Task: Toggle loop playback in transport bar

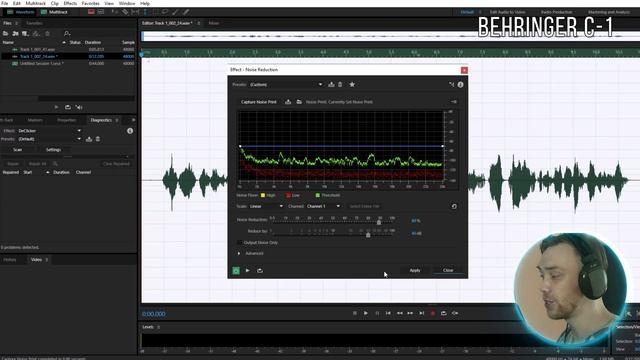Action: tap(444, 313)
